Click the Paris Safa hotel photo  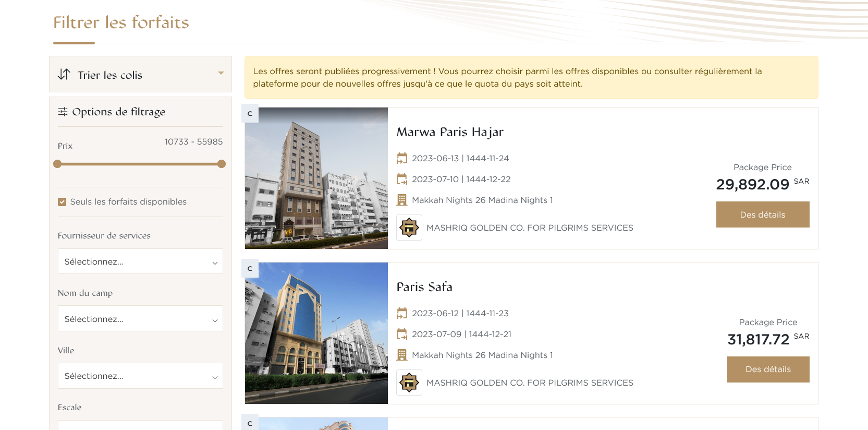(316, 333)
